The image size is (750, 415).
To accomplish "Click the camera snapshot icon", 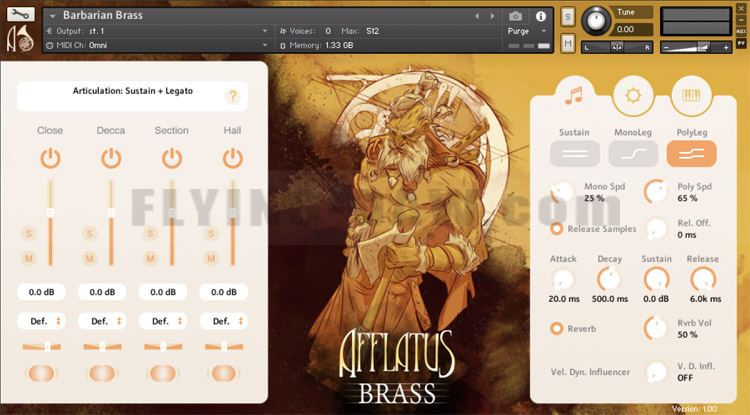I will tap(515, 16).
